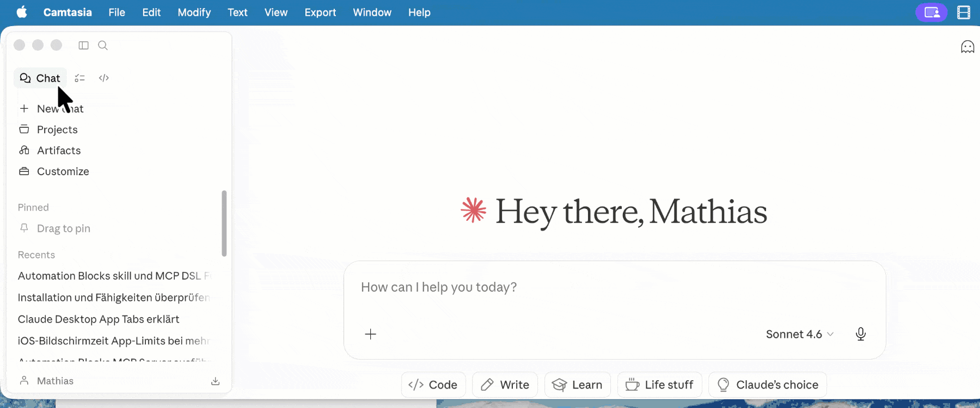The width and height of the screenshot is (980, 408).
Task: Switch to the tasks checklist tab icon
Action: pos(80,78)
